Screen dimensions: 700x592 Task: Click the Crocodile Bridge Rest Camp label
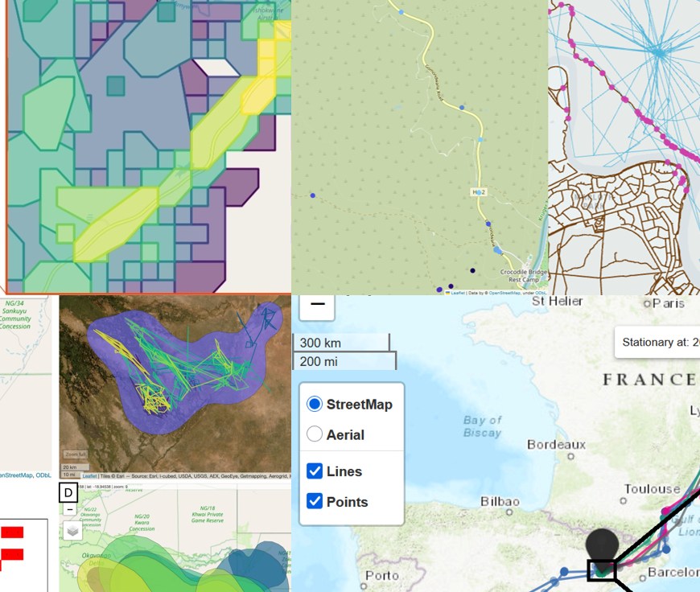[x=522, y=277]
